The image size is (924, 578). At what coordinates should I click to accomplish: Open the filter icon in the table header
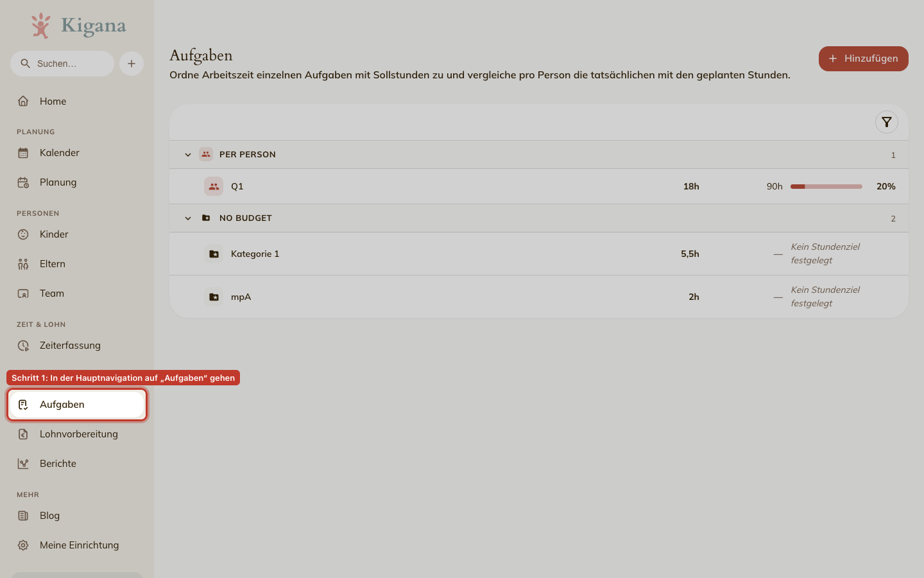point(886,122)
